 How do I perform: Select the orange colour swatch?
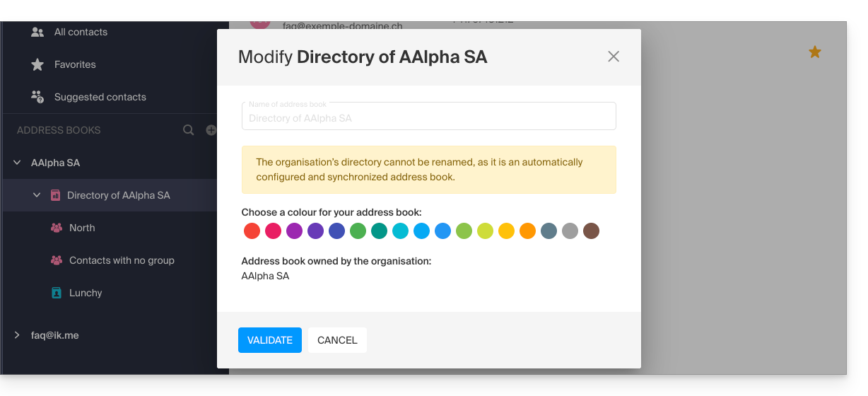click(x=528, y=231)
